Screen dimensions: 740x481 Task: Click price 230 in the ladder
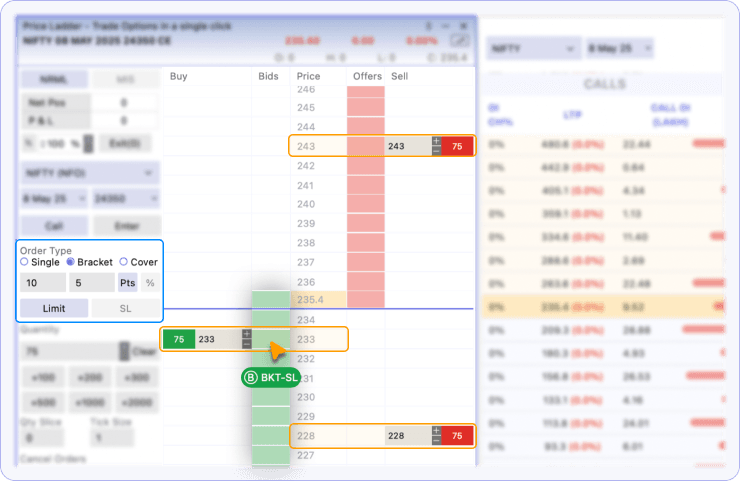click(306, 397)
